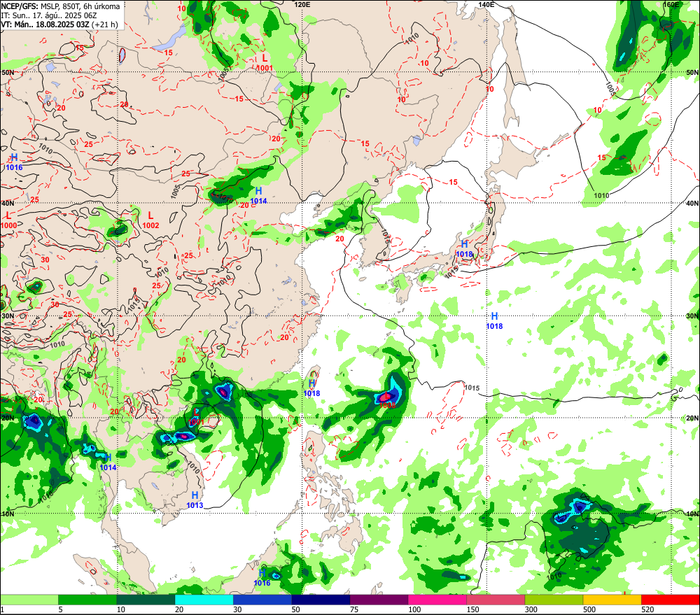Click the legend value '100'
This screenshot has width=700, height=615.
(x=414, y=609)
